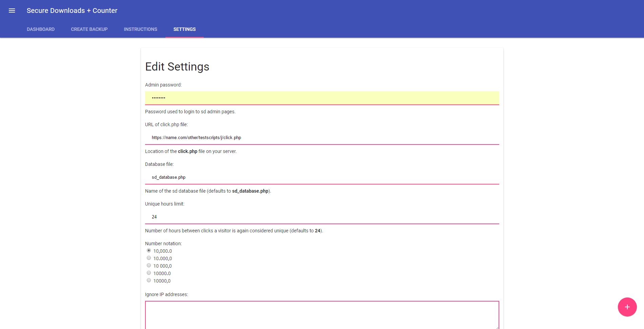Focus the Unique hours limit field
The height and width of the screenshot is (329, 644).
tap(322, 217)
